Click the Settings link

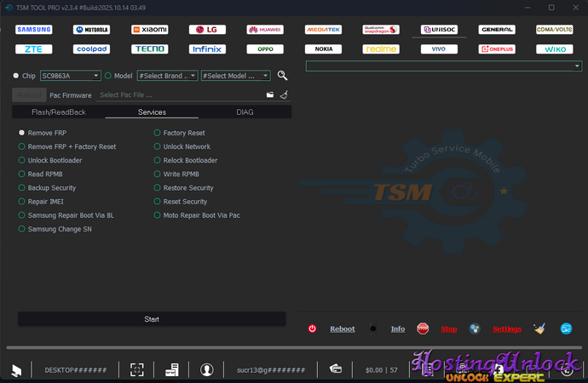point(506,329)
